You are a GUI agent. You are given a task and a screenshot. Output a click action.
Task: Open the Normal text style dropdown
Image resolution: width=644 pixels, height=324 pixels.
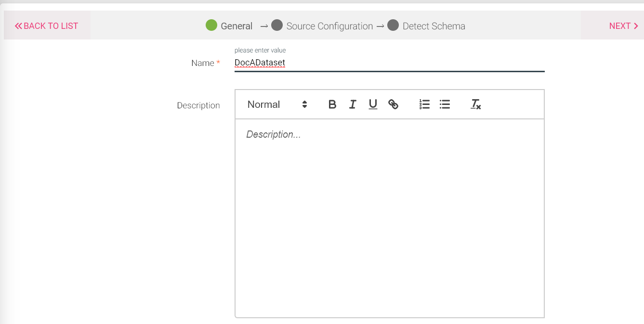[277, 104]
